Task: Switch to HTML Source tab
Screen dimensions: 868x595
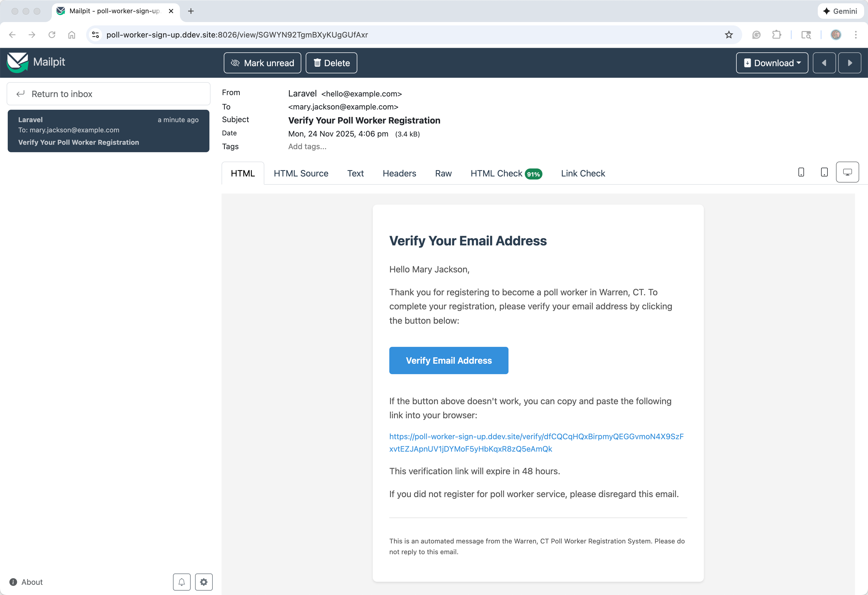Action: tap(301, 173)
